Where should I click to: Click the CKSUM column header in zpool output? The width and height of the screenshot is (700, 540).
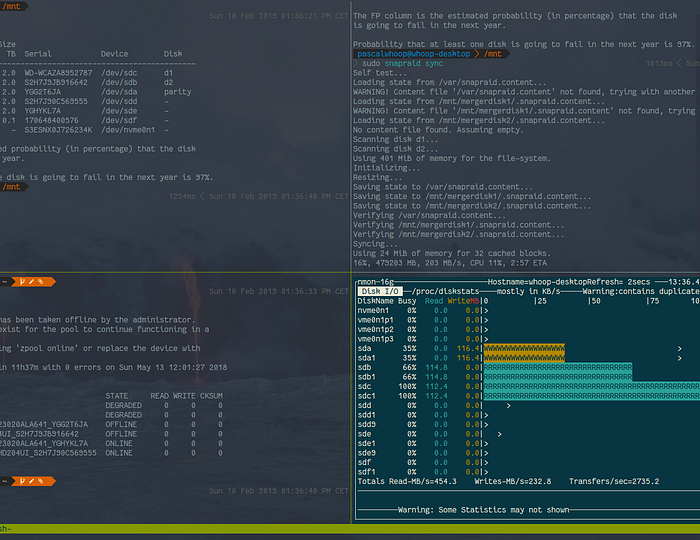pos(211,396)
